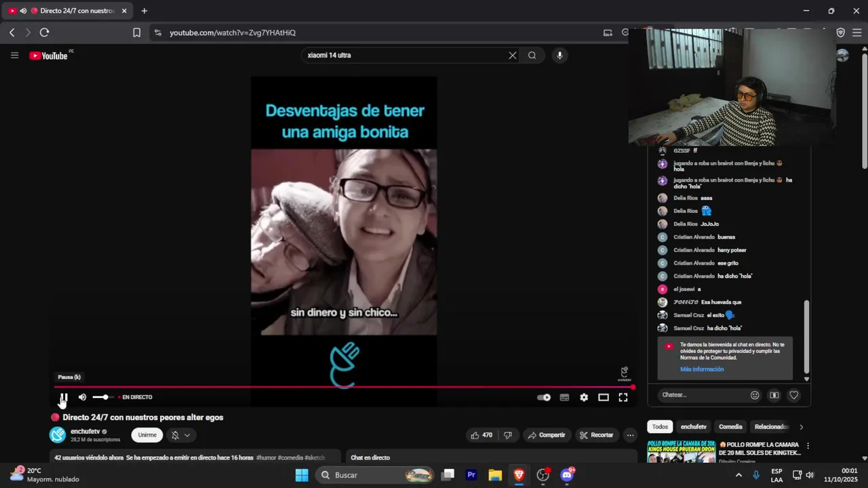
Task: Dislike the video with thumbs down
Action: 508,435
